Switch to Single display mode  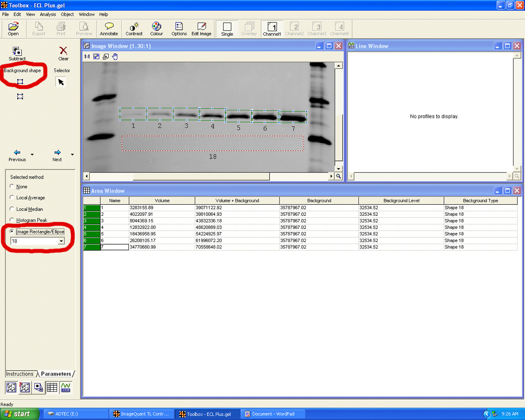tap(227, 29)
